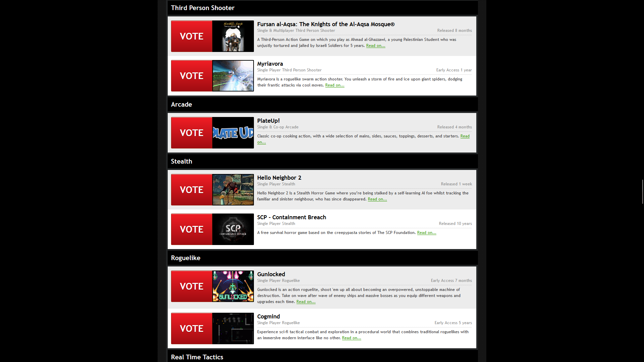This screenshot has width=644, height=362.
Task: Read on for Hello Neighbor 2 details
Action: tap(377, 199)
